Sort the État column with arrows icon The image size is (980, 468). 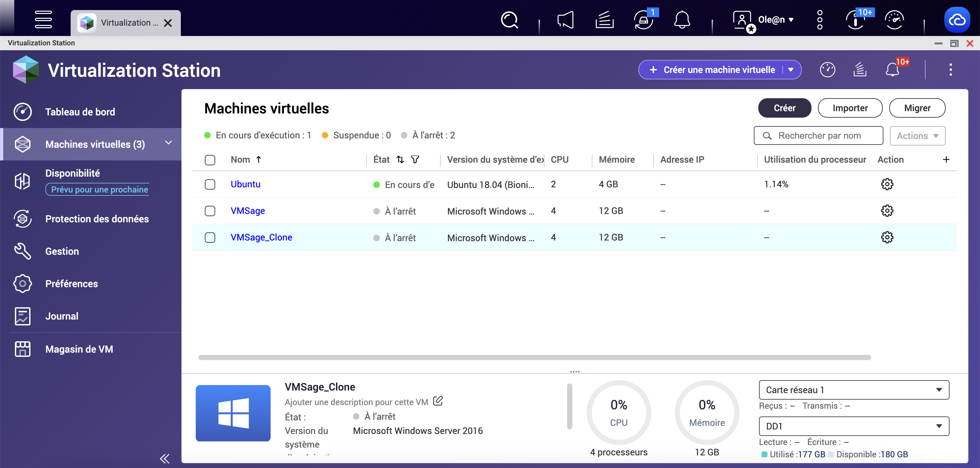400,159
